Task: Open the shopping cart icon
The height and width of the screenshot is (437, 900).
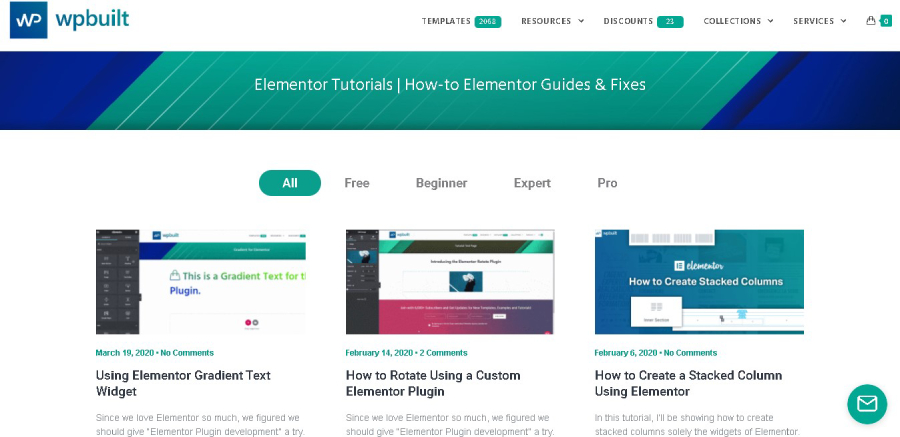Action: (871, 21)
